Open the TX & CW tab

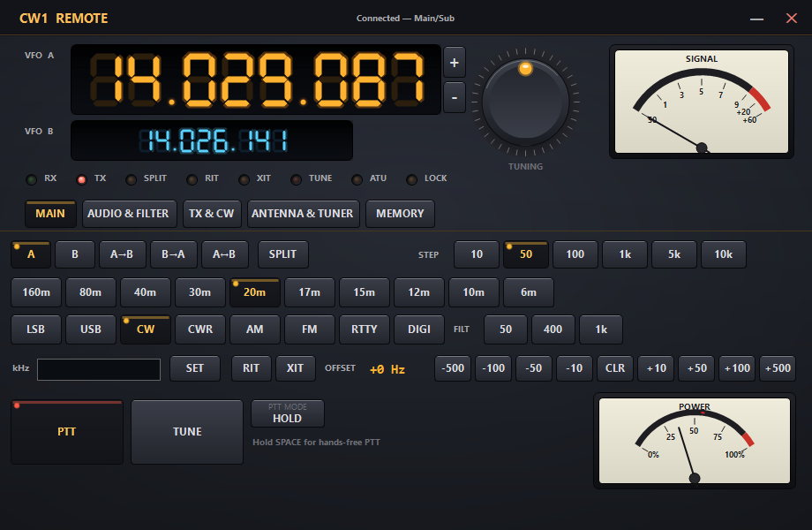[x=212, y=214]
